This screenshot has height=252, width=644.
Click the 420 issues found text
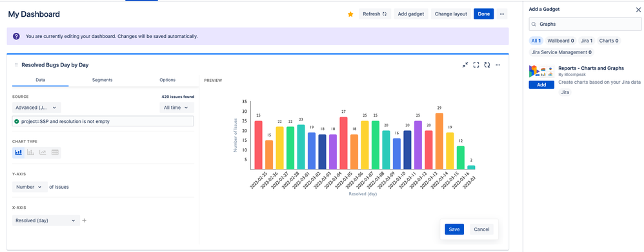tap(178, 97)
